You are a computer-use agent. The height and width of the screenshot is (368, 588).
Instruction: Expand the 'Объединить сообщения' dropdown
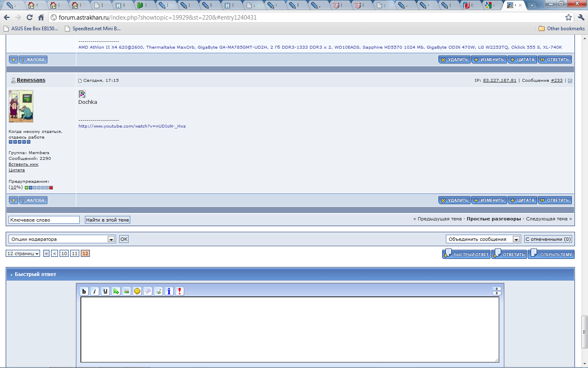click(x=483, y=239)
